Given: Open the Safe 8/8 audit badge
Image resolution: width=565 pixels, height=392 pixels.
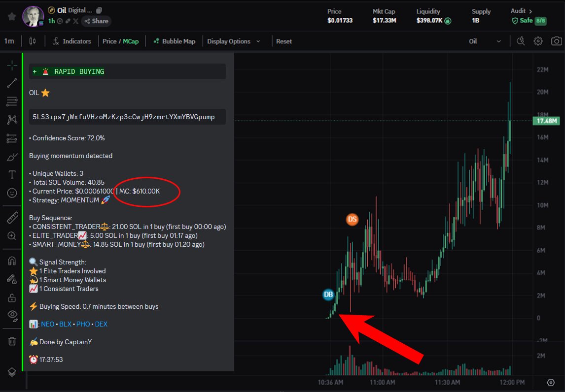Looking at the screenshot, I should (529, 21).
